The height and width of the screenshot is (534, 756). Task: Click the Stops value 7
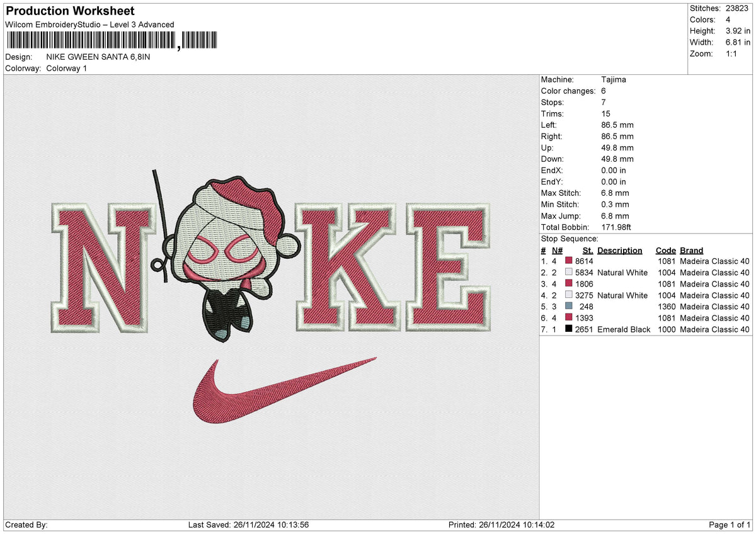604,103
